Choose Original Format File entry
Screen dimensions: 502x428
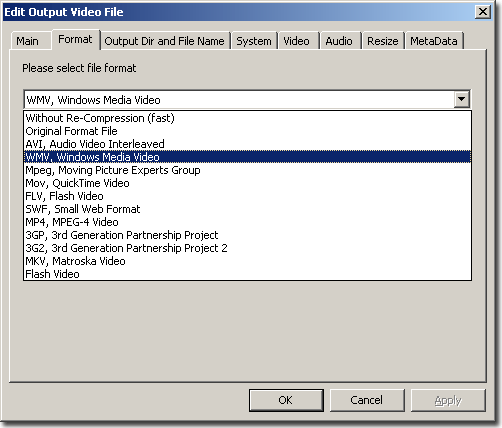coord(248,131)
